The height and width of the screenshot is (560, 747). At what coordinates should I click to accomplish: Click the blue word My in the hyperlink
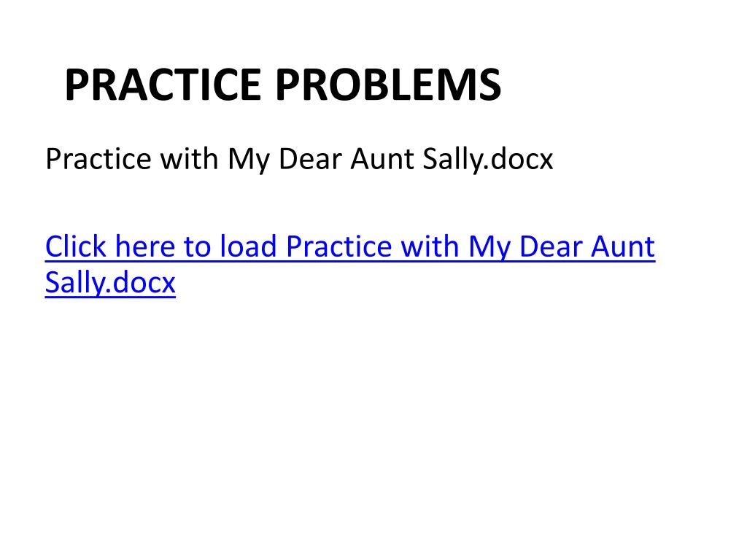tap(489, 249)
